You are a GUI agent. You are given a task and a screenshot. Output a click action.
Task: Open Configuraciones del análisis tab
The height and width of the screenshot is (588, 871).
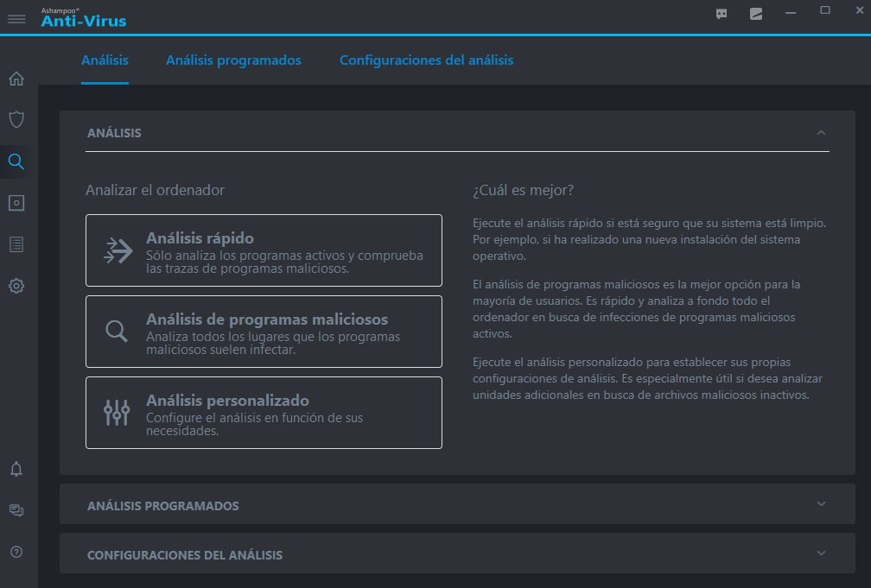pyautogui.click(x=427, y=60)
